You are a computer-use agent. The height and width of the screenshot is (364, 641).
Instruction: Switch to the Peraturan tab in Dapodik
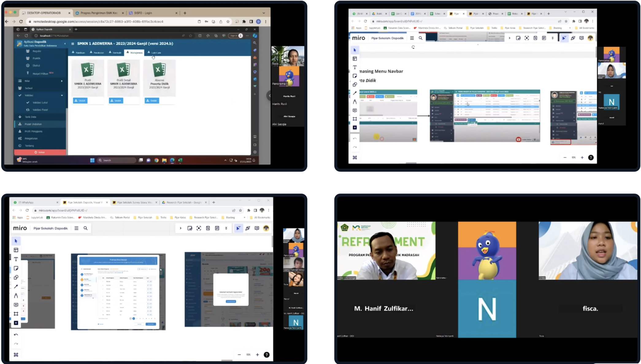97,52
